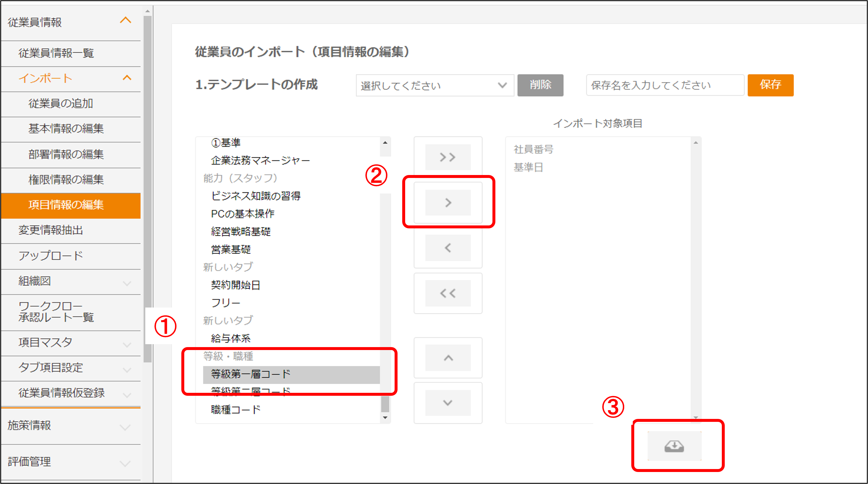
Task: Click the move item down arrow button
Action: click(448, 403)
